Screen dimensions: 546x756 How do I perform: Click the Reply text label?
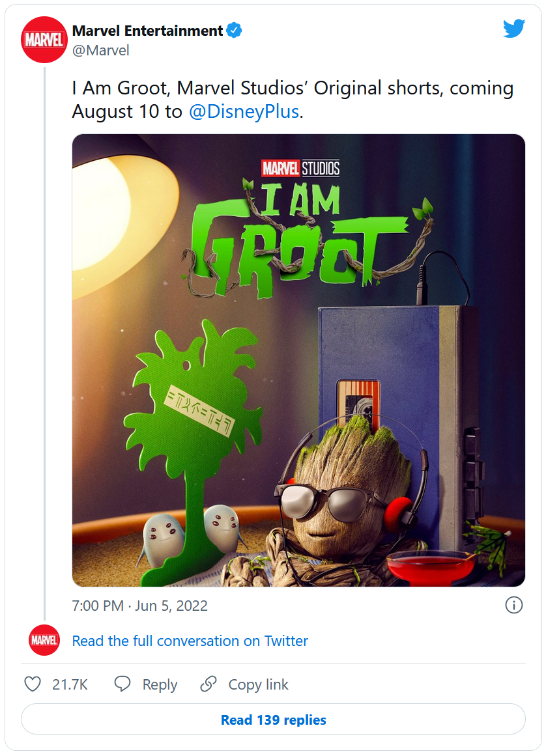pyautogui.click(x=160, y=684)
